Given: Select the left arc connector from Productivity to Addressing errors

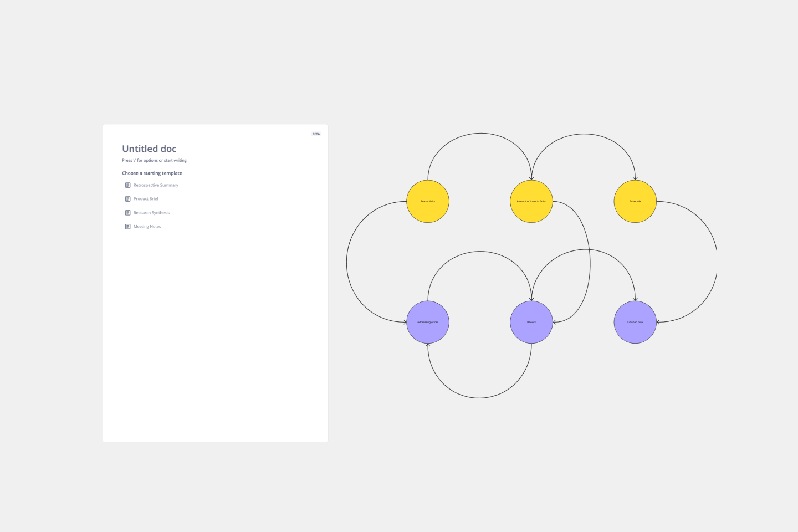Looking at the screenshot, I should pos(347,262).
